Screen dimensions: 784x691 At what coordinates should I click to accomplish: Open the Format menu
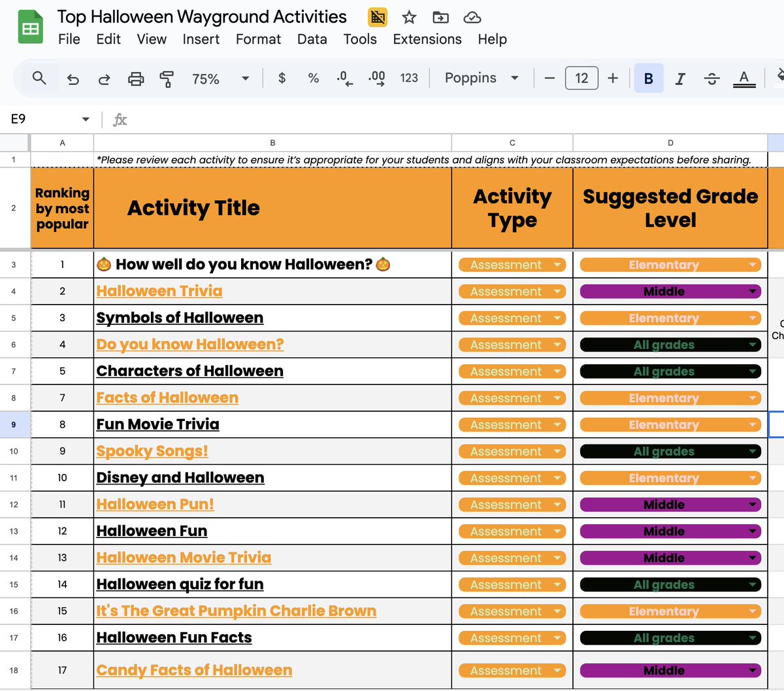(259, 39)
